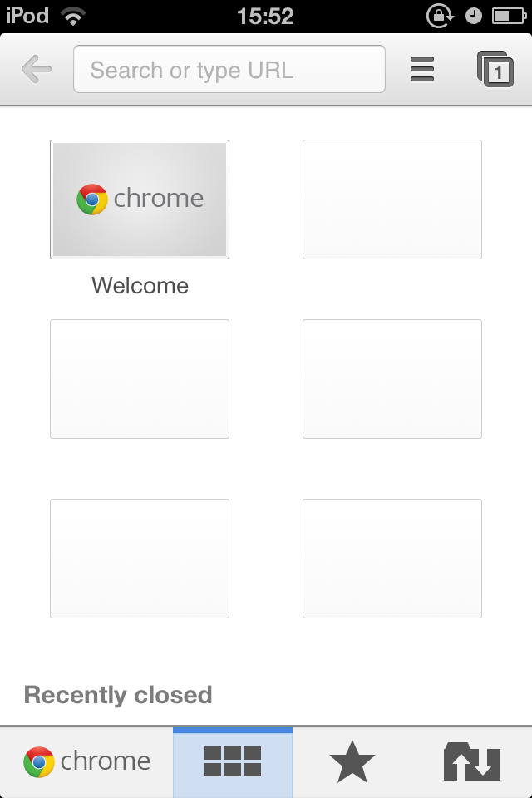Tap the Chrome logo in bottom bar
Image resolution: width=532 pixels, height=798 pixels.
[87, 762]
